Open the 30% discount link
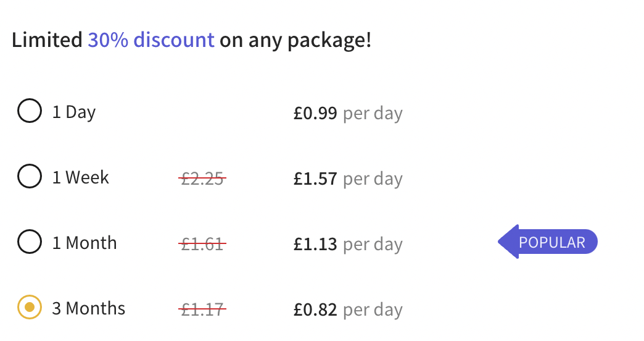The image size is (644, 341). click(151, 40)
